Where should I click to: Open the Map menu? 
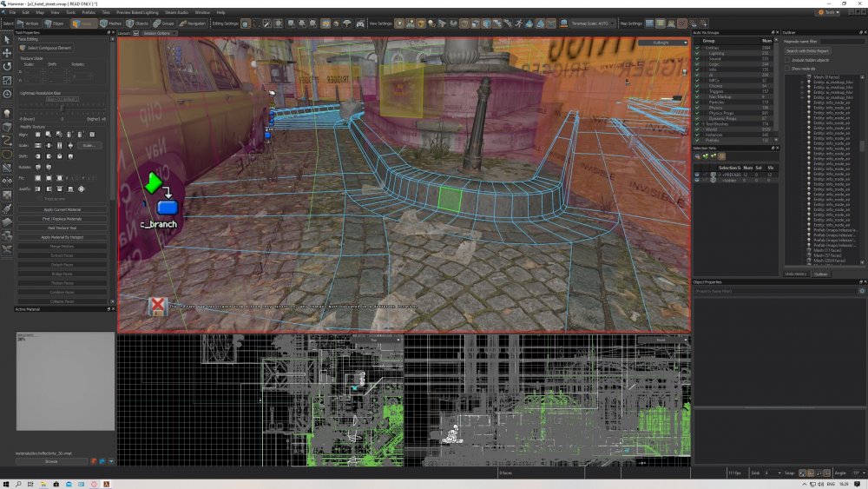40,12
